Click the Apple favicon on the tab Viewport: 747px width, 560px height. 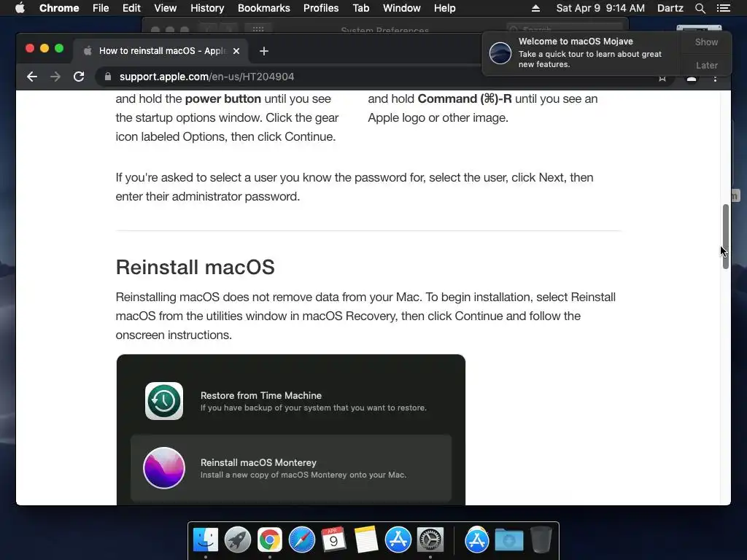(88, 51)
